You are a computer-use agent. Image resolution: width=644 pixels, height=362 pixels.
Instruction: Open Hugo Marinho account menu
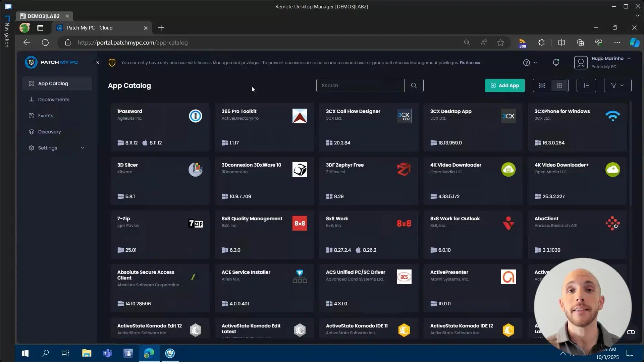coord(603,62)
